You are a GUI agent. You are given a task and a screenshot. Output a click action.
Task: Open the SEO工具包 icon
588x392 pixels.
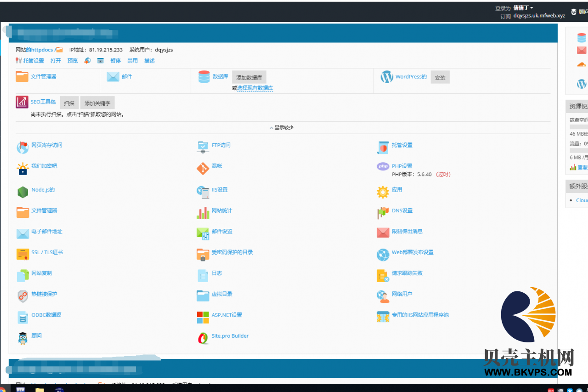(22, 102)
